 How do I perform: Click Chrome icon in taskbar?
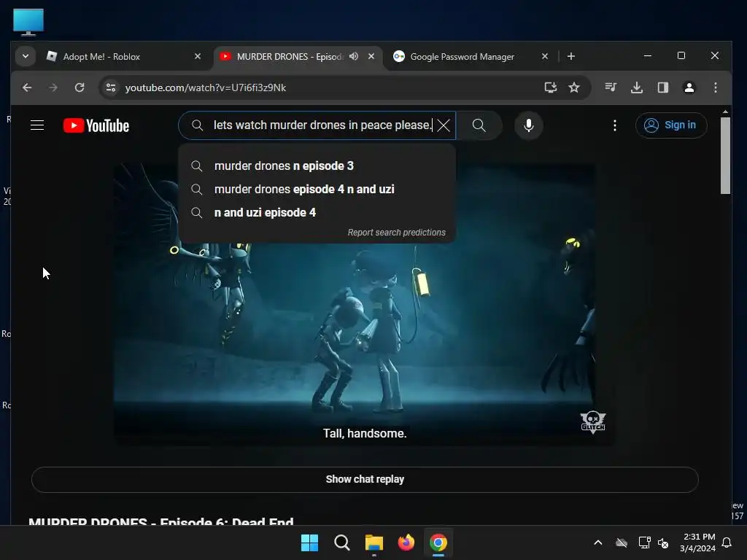pyautogui.click(x=438, y=542)
